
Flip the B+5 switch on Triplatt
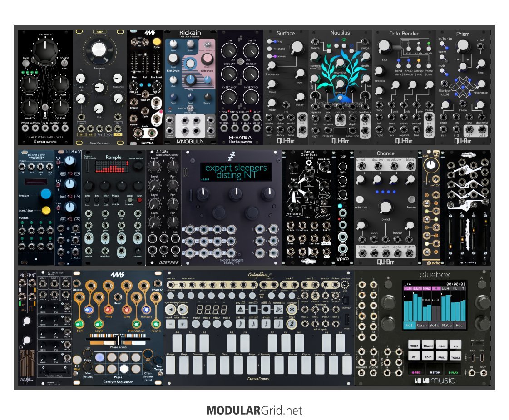click(59, 184)
